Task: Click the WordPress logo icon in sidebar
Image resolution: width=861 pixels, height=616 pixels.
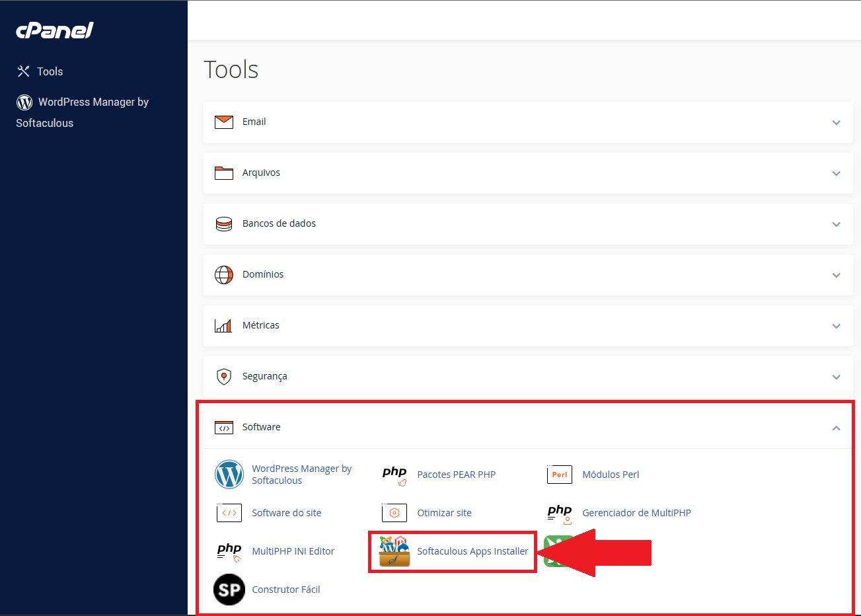Action: [24, 102]
